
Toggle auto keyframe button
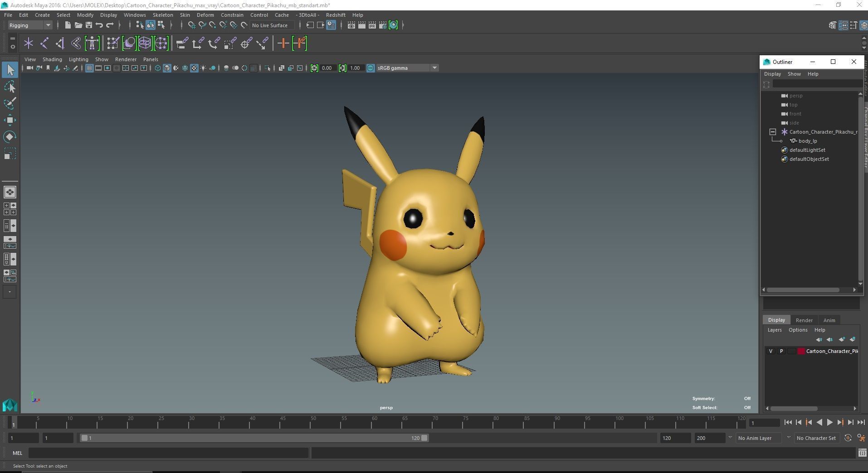[x=848, y=438]
